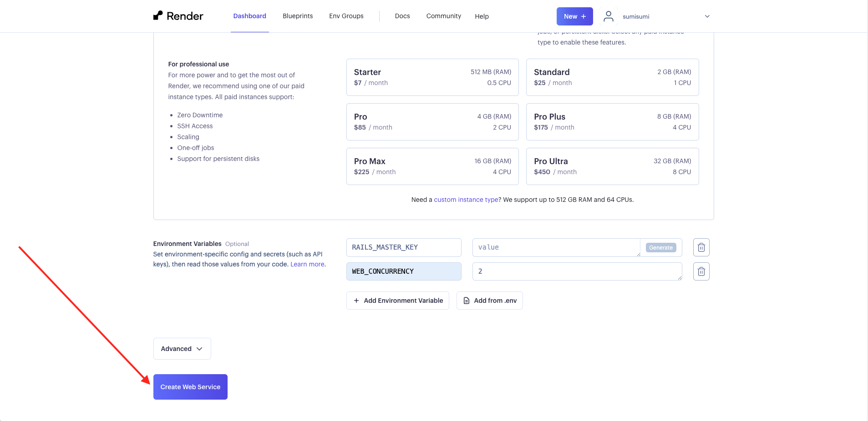The width and height of the screenshot is (868, 421).
Task: Open the Dashboard tab
Action: pos(249,16)
